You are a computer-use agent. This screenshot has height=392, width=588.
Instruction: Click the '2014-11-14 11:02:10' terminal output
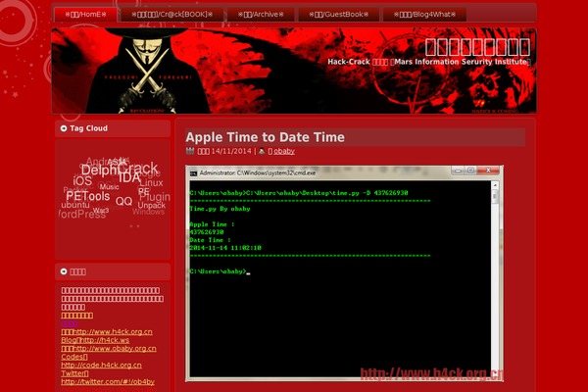(x=225, y=248)
